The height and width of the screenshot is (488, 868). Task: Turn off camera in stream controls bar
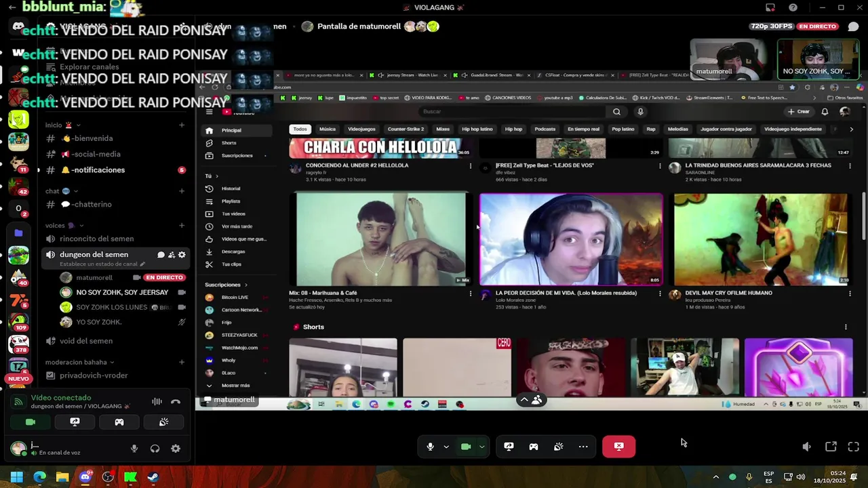coord(466,447)
